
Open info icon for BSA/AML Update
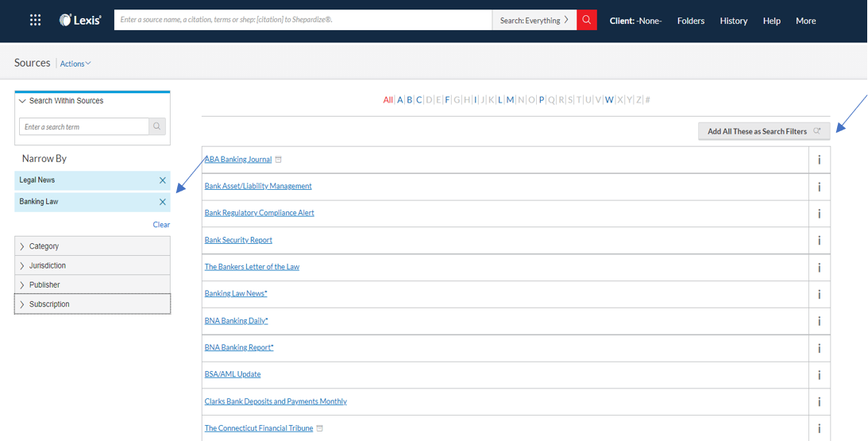tap(820, 375)
